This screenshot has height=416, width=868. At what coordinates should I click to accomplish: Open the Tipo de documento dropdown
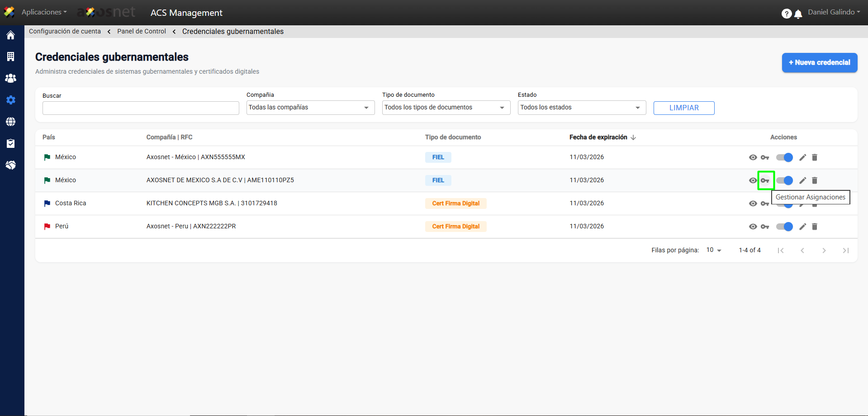tap(446, 108)
